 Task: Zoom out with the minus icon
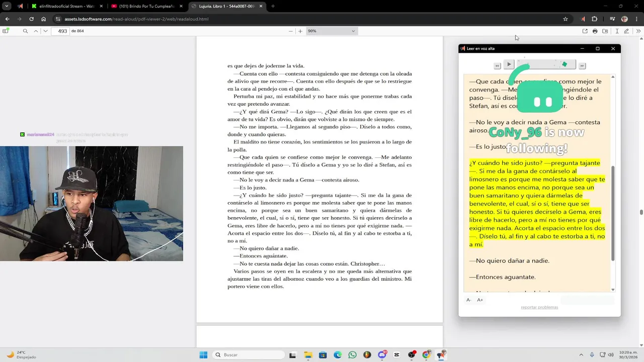290,31
